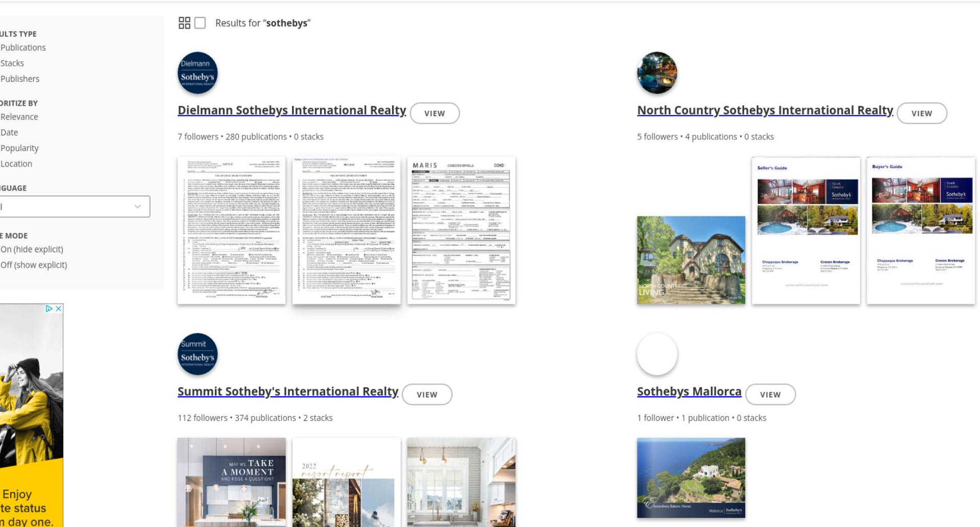Click VIEW button for Dielmann Sothebys
The image size is (980, 527).
(435, 113)
